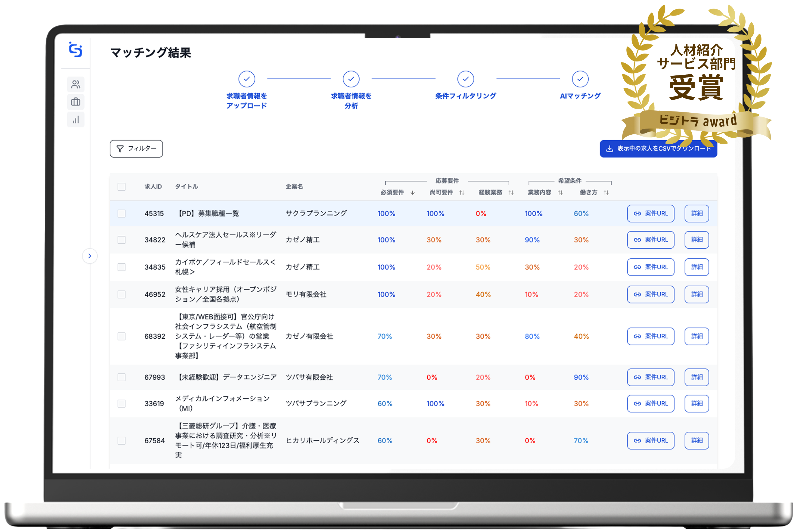Screen dimensions: 796x532
Task: Show 詳細 for job 68392
Action: [x=696, y=336]
